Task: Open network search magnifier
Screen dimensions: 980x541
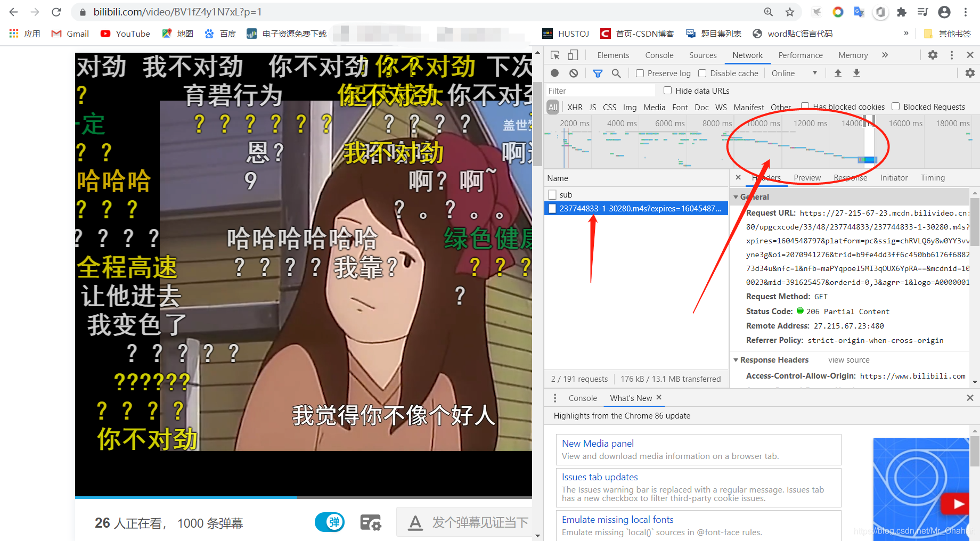Action: [x=616, y=73]
